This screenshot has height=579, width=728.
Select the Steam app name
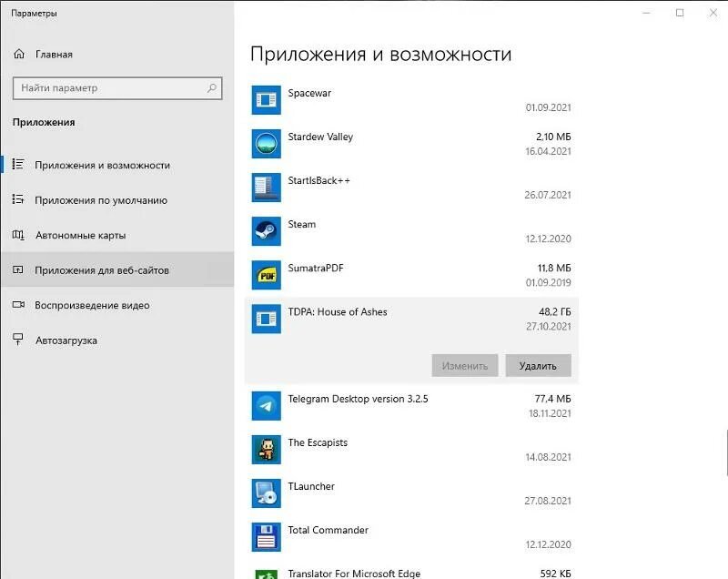[x=302, y=224]
